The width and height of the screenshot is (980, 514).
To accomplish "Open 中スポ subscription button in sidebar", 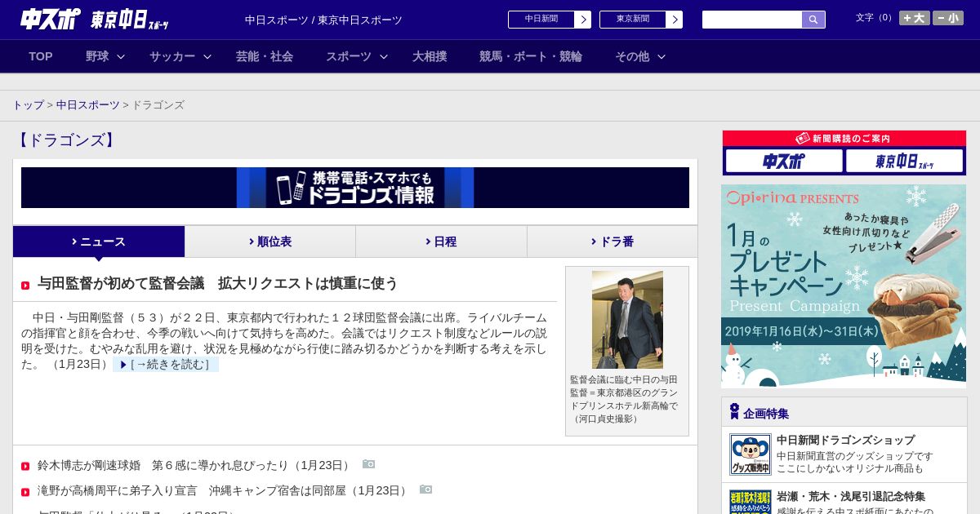I will [x=784, y=161].
